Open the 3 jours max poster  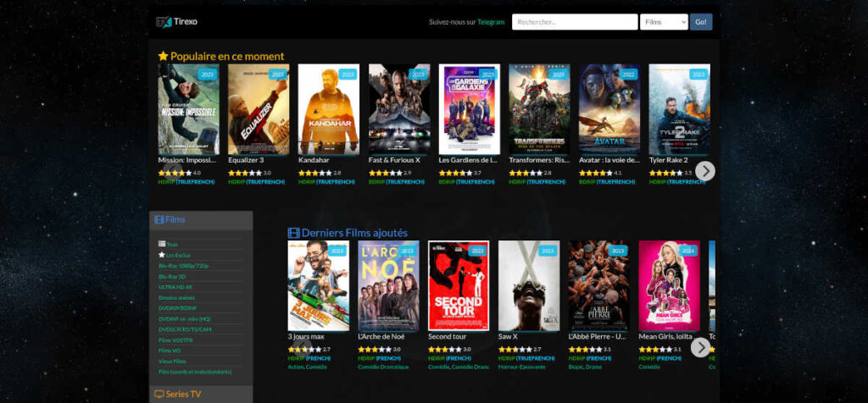point(319,286)
